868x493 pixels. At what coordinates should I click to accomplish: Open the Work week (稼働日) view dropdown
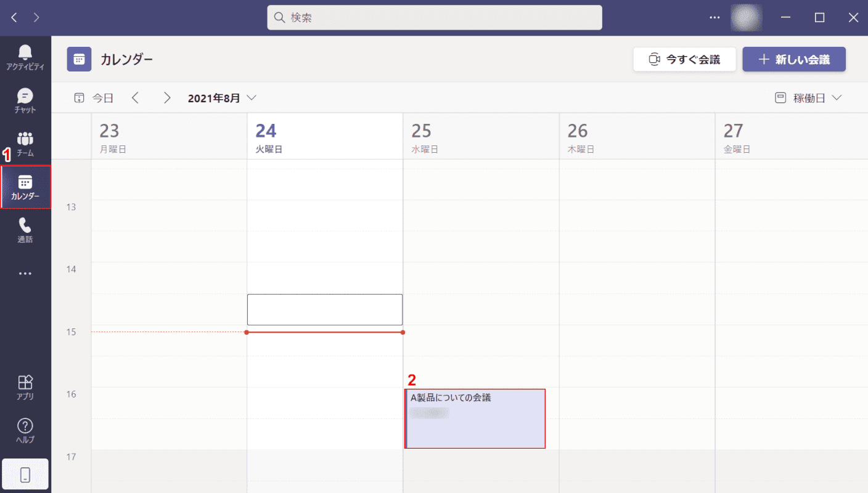coord(808,97)
